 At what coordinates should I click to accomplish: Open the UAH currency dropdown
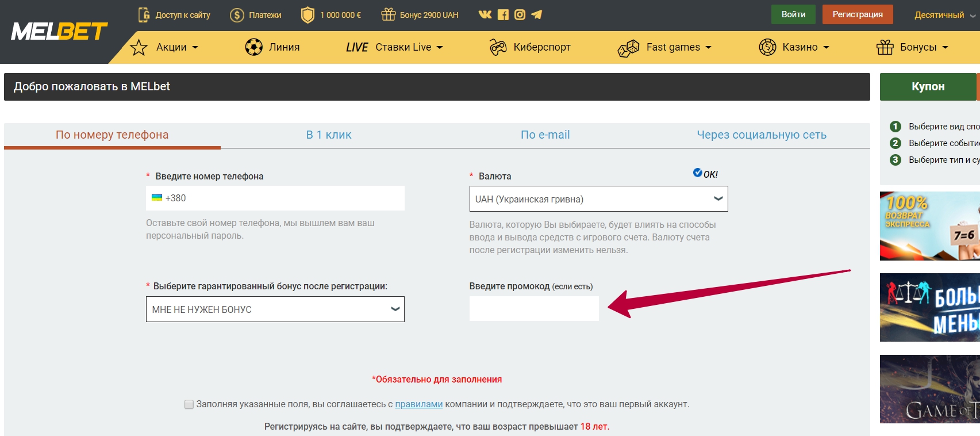point(598,199)
